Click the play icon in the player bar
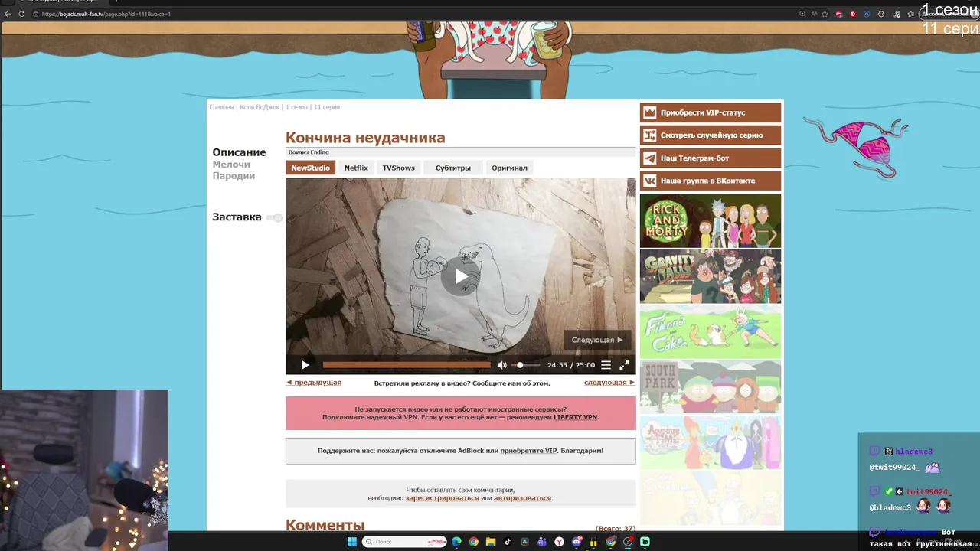 coord(305,365)
